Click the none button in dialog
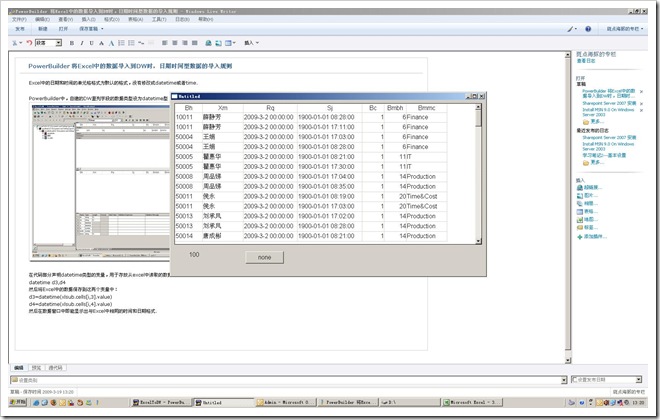 [263, 257]
